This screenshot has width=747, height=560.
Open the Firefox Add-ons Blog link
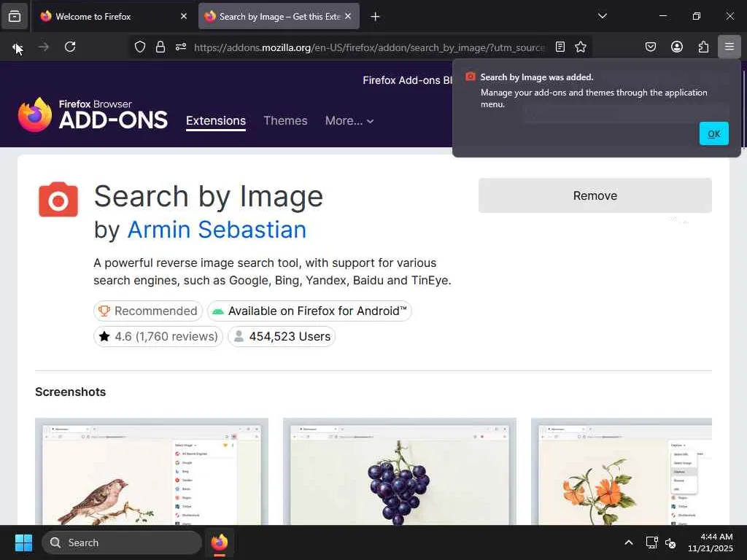407,80
